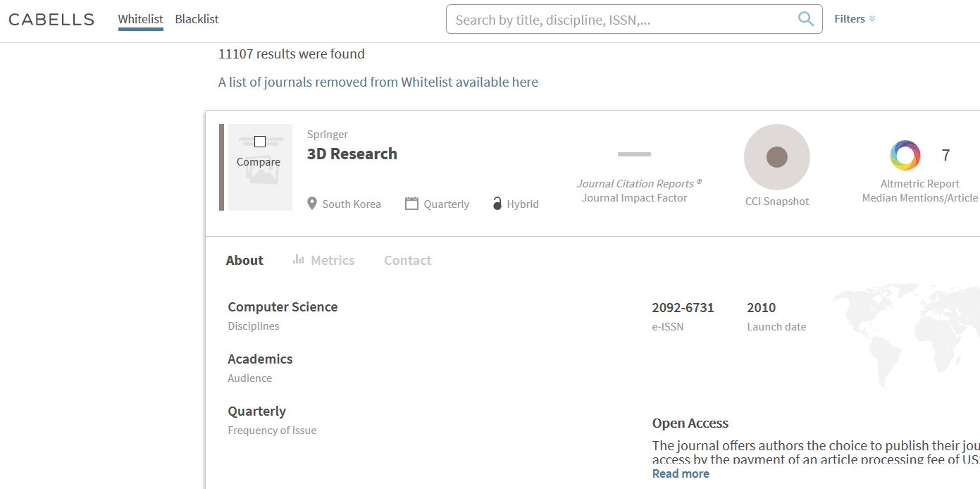980x489 pixels.
Task: Click the South Korea location pin icon
Action: click(x=312, y=204)
